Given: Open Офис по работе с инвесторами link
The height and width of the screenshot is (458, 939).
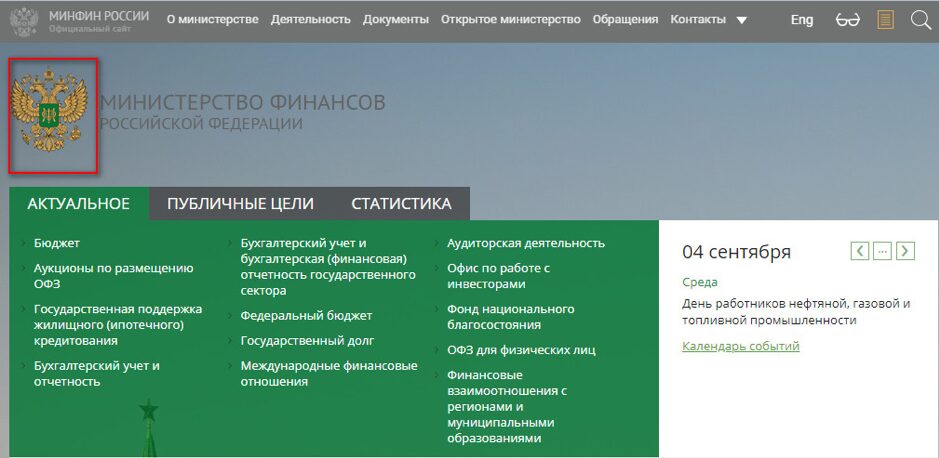Looking at the screenshot, I should click(498, 276).
